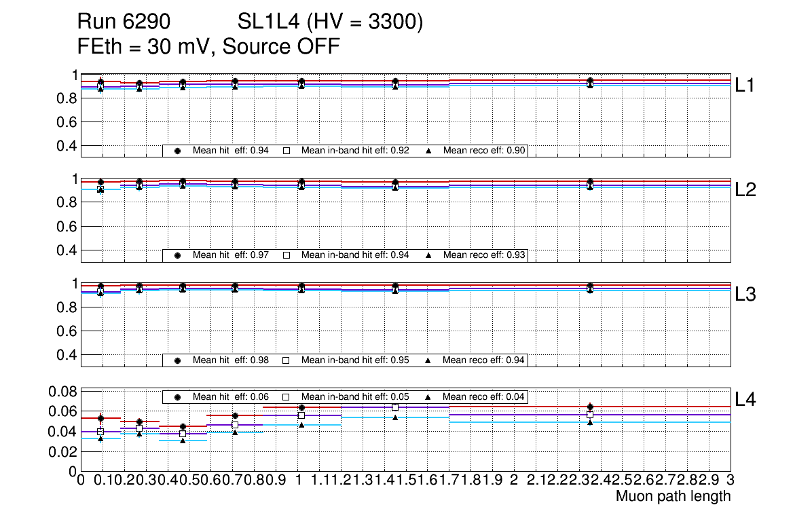
Task: Click 'Mean in-band hit eff: 0.95' legend text
Action: pos(355,360)
